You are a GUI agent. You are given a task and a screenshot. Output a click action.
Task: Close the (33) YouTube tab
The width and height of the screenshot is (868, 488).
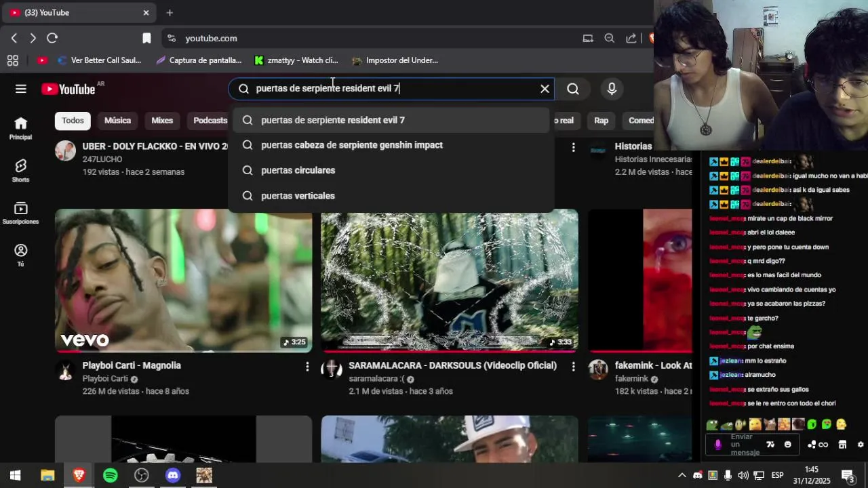(146, 12)
